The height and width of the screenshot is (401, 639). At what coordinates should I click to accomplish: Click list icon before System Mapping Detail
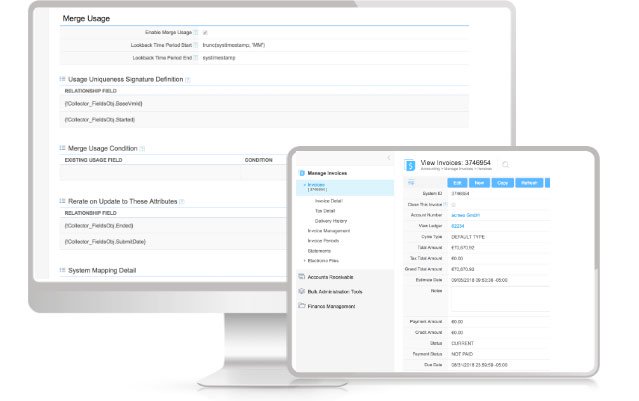click(62, 270)
